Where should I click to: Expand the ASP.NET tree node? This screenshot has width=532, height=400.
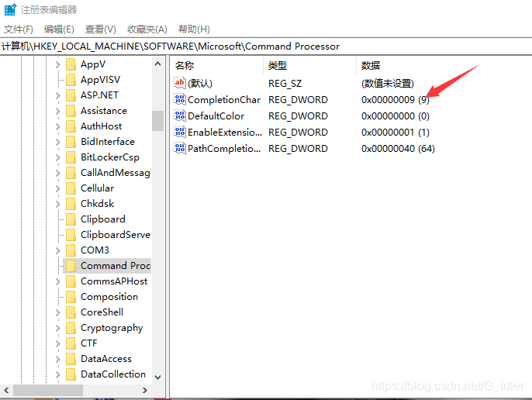click(x=57, y=95)
